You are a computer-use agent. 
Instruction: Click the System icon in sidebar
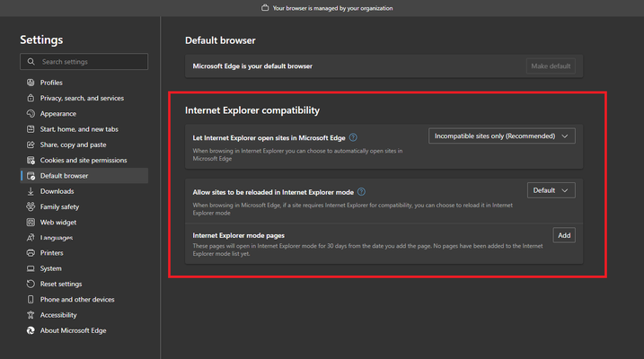[31, 268]
